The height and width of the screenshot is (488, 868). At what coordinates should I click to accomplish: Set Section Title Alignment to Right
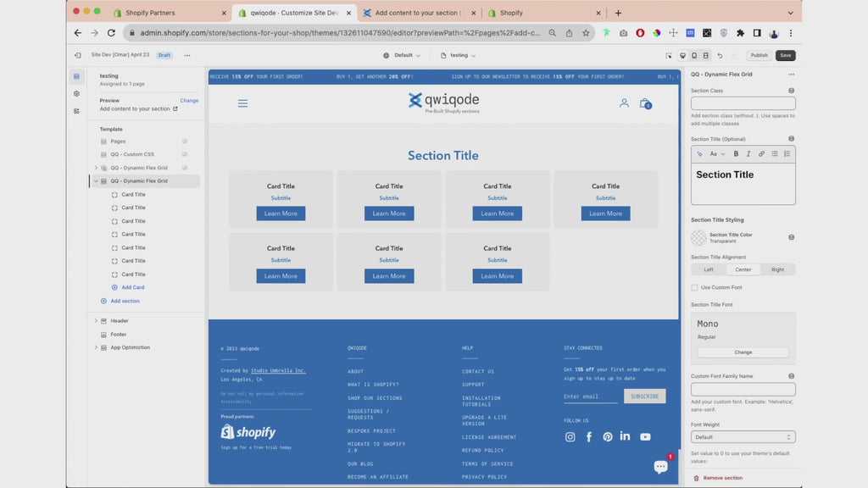tap(777, 269)
